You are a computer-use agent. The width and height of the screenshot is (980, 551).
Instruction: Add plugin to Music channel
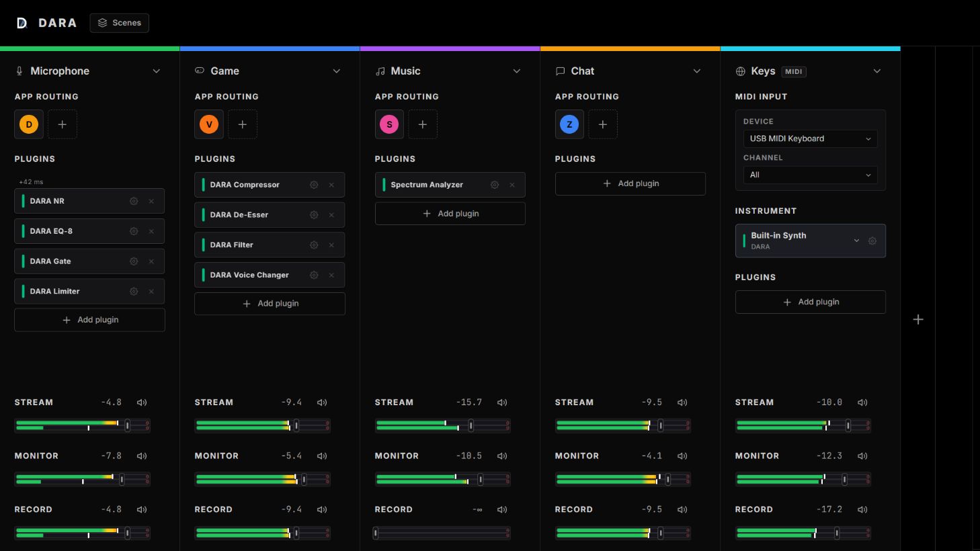[x=450, y=214]
